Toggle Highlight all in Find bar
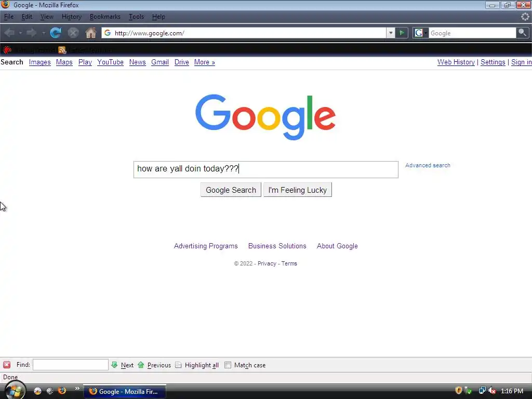 (197, 365)
